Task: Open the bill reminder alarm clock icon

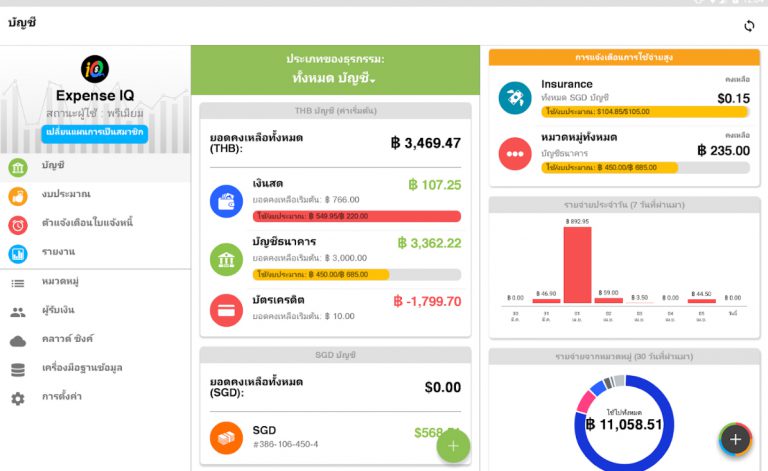Action: tap(18, 225)
